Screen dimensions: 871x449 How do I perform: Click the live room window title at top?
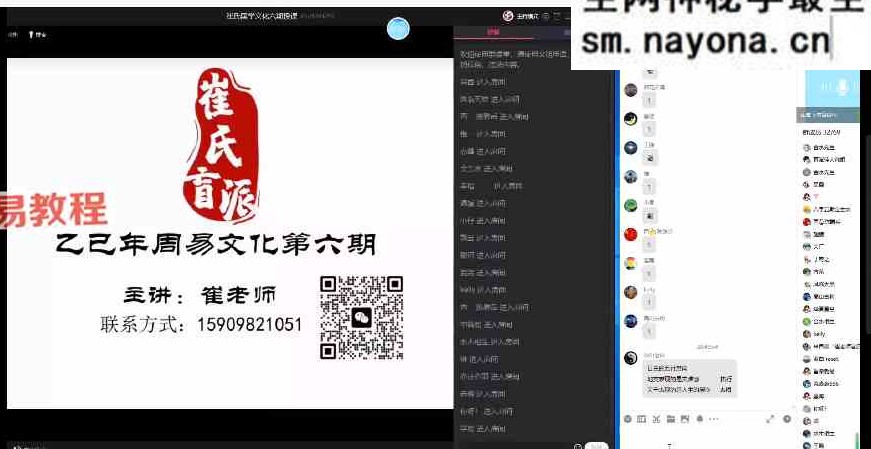pos(261,16)
